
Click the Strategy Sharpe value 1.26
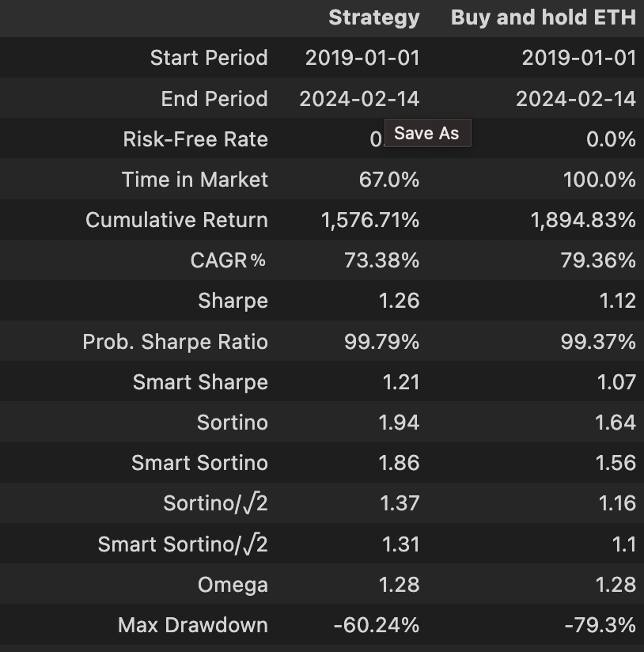399,301
